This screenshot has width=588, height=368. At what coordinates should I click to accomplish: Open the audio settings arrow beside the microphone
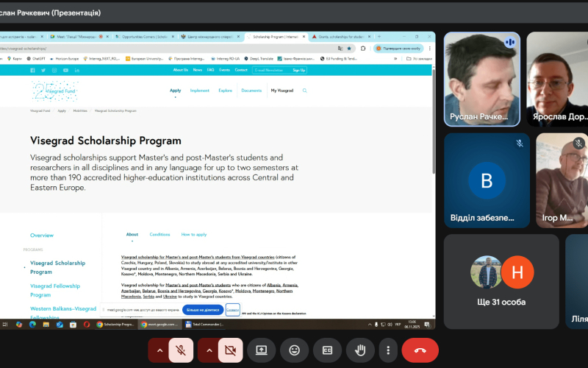[159, 350]
